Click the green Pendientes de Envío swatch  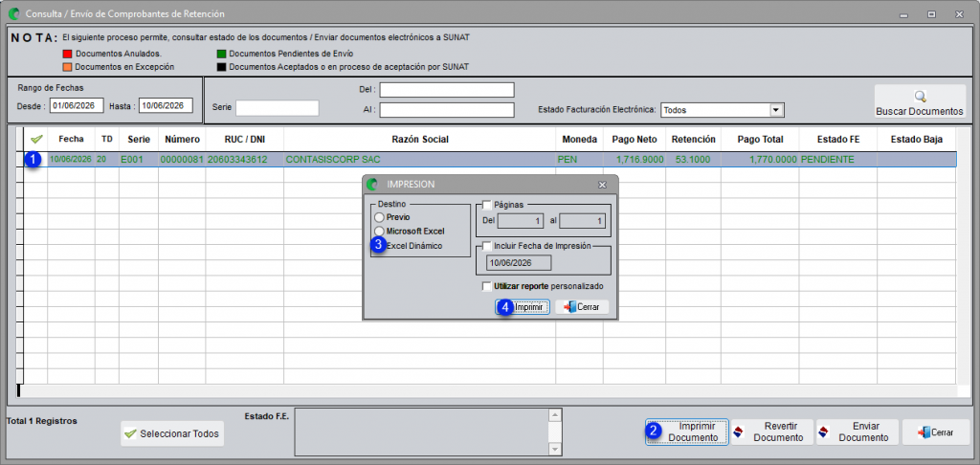pos(222,54)
